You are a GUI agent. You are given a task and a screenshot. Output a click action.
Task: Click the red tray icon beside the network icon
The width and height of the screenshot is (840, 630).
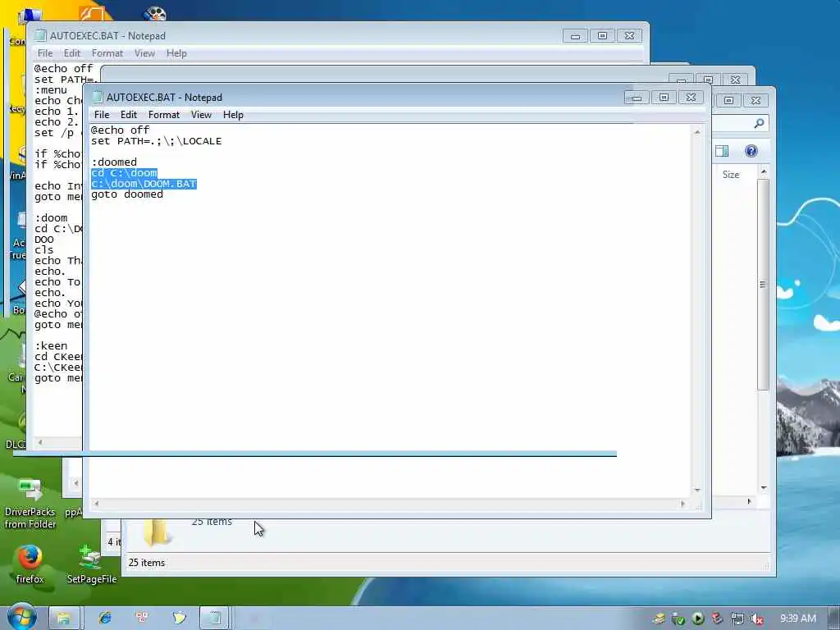coord(717,619)
